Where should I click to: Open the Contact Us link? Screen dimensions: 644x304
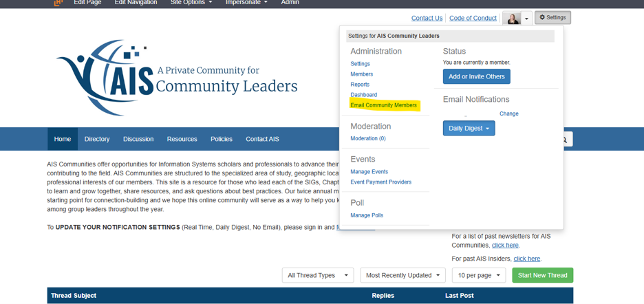pyautogui.click(x=427, y=18)
